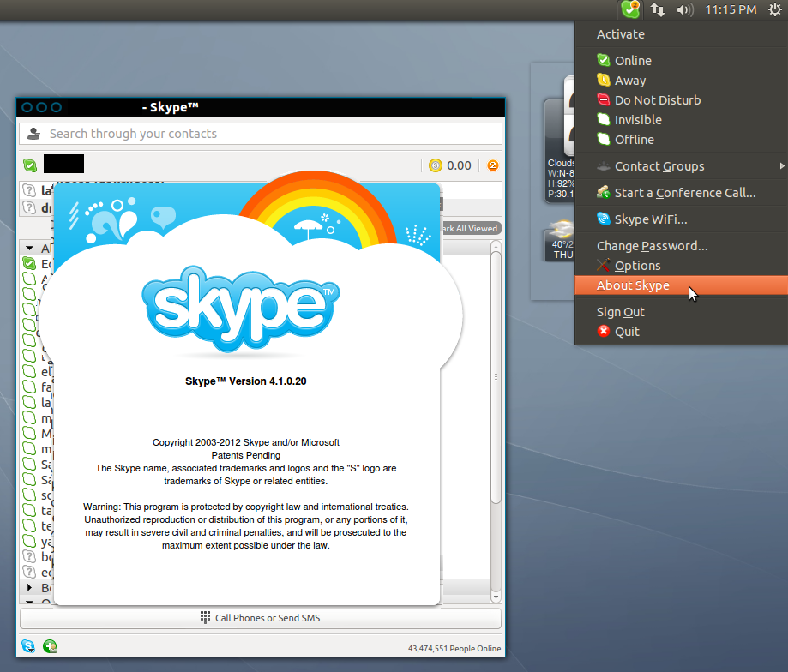Click the People Online counter

[x=454, y=648]
